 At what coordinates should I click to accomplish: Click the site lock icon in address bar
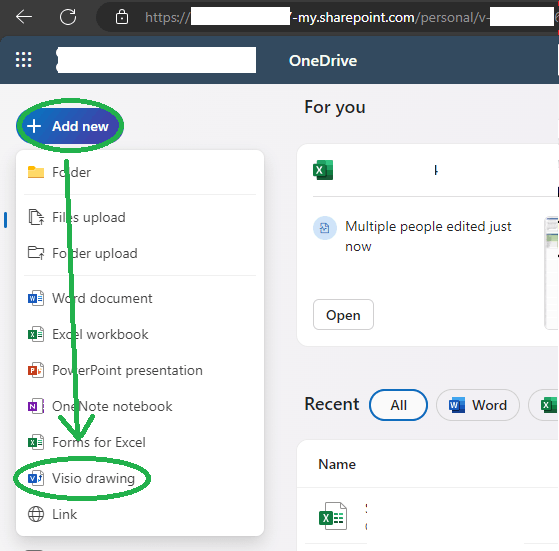point(122,17)
